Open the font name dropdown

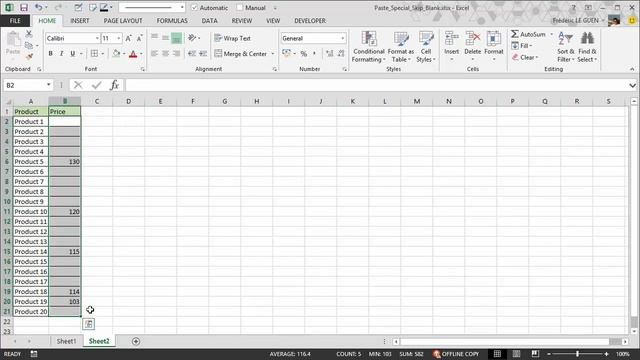click(97, 38)
